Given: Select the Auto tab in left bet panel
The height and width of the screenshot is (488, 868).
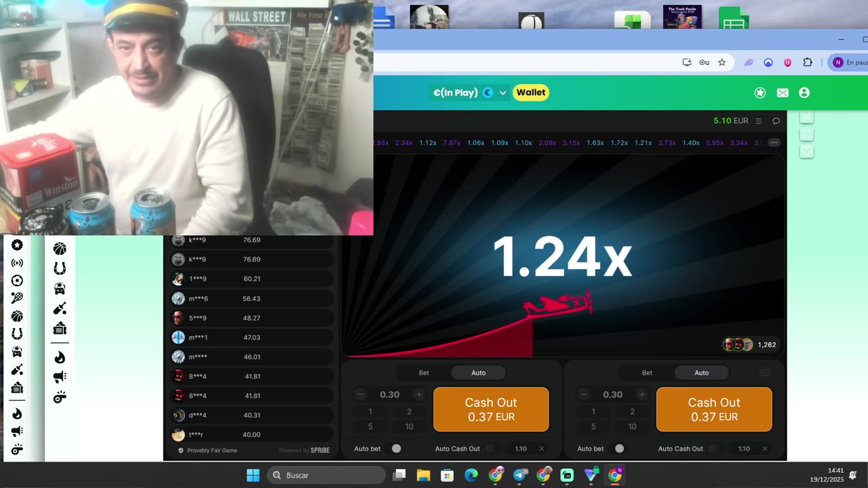Looking at the screenshot, I should [x=479, y=373].
